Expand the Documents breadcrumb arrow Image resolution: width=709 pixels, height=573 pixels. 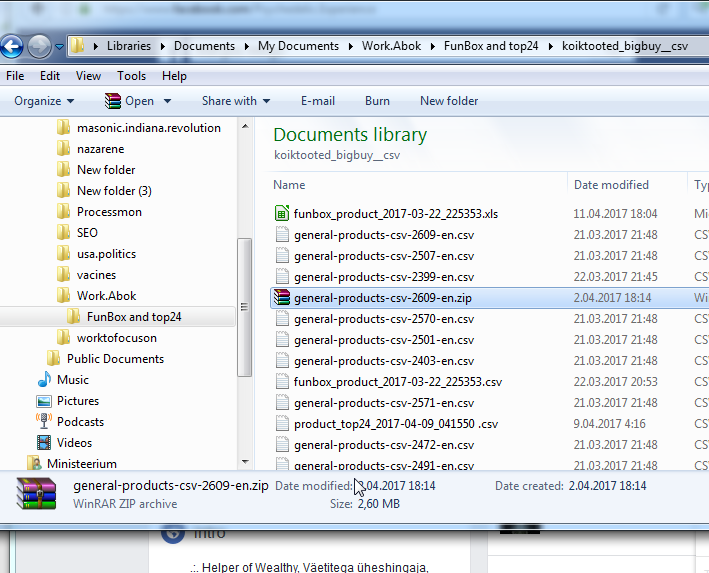246,46
